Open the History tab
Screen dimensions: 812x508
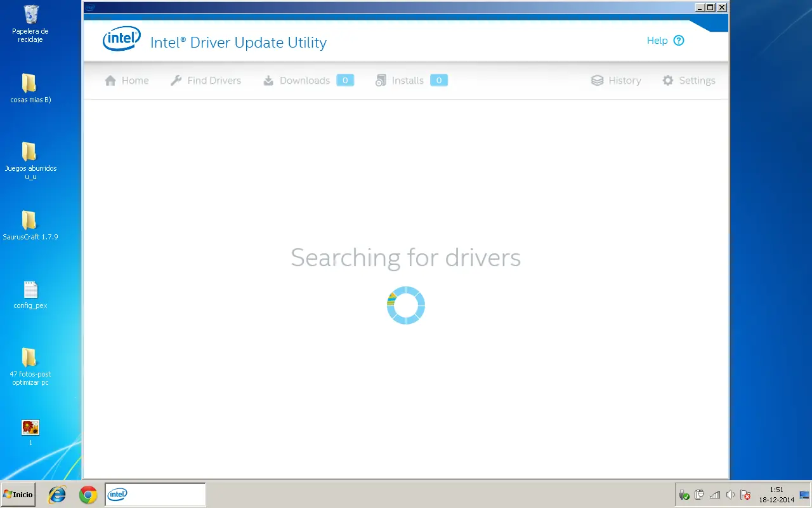tap(616, 81)
